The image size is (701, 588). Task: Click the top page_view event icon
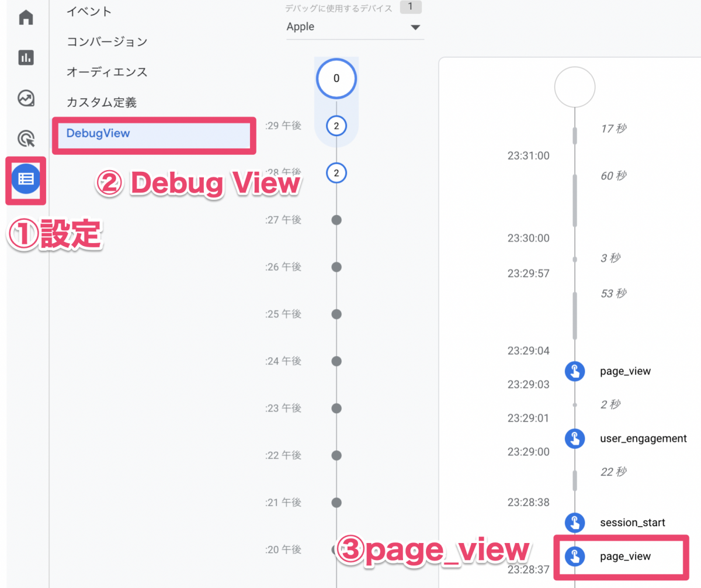(575, 371)
